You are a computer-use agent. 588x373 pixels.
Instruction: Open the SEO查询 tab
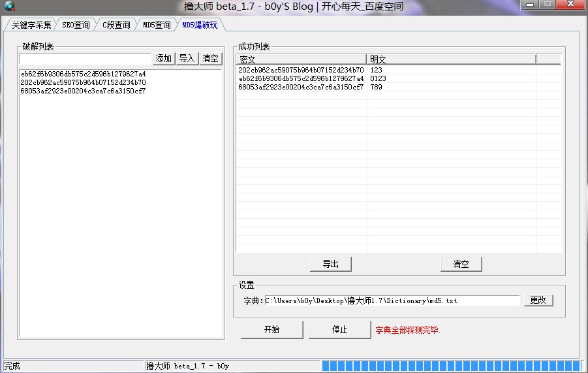coord(76,25)
